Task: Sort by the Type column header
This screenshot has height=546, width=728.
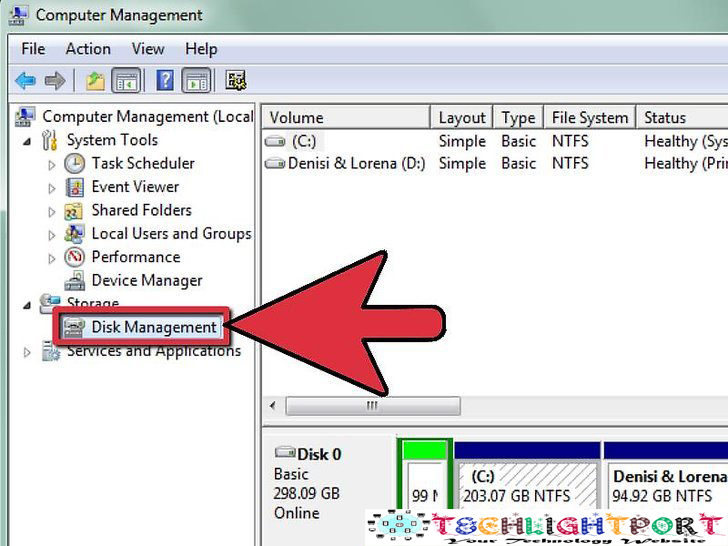Action: tap(518, 117)
